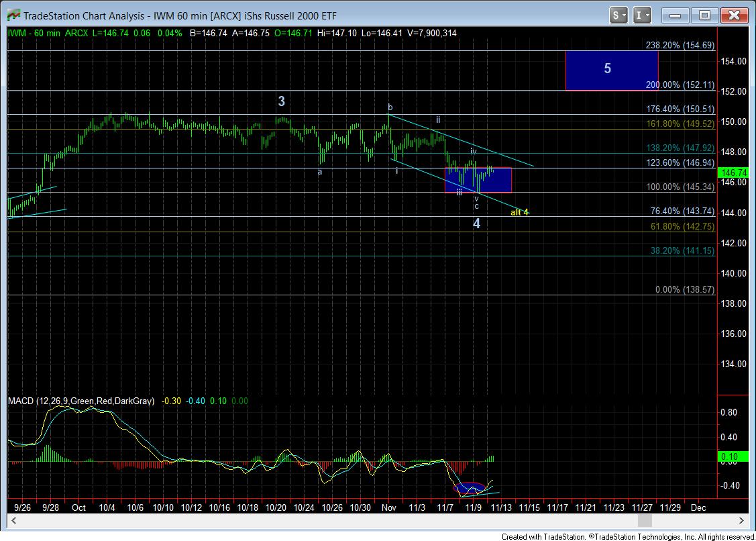
Task: Maximize the Chart Analysis window
Action: (704, 15)
